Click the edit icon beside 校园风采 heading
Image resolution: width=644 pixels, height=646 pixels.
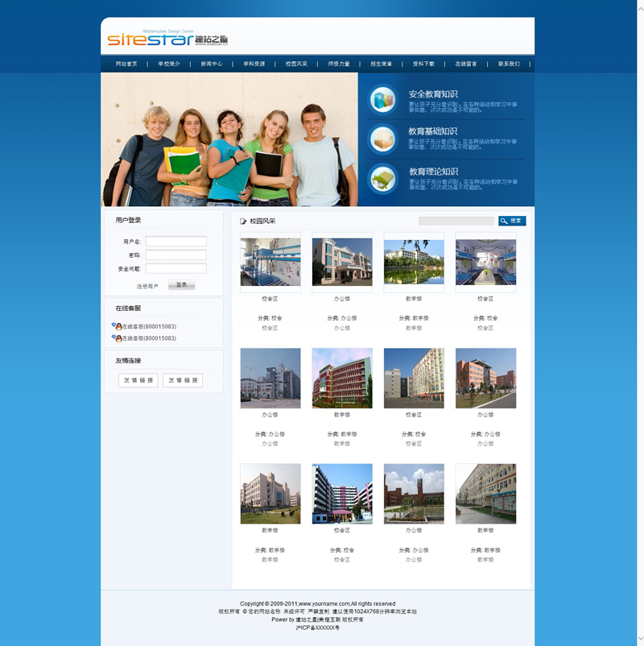243,222
